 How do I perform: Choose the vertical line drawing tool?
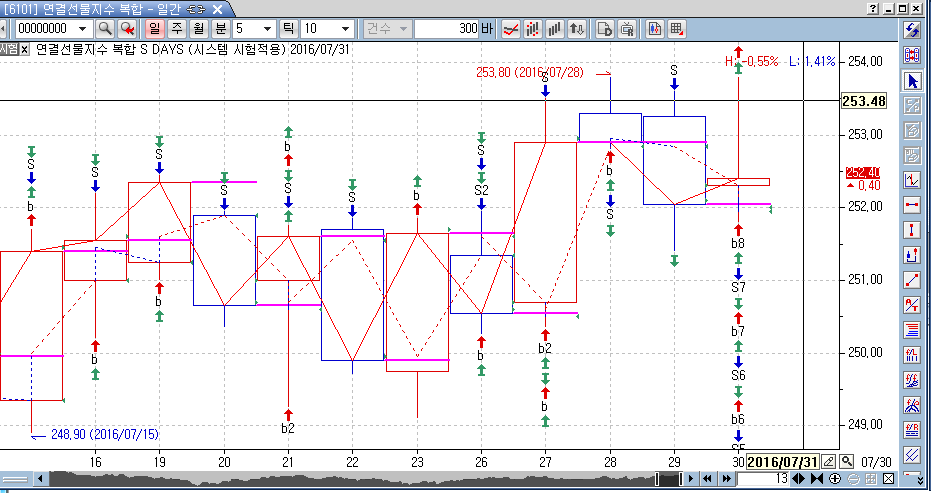912,230
